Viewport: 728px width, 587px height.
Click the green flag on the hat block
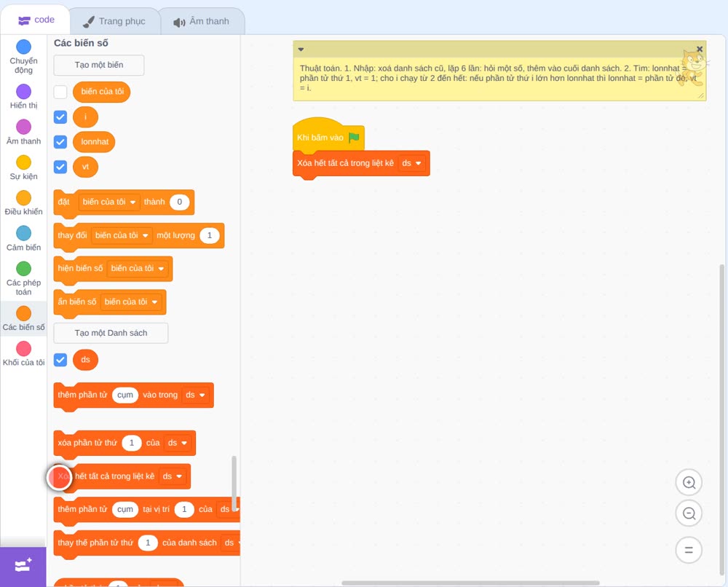click(354, 138)
